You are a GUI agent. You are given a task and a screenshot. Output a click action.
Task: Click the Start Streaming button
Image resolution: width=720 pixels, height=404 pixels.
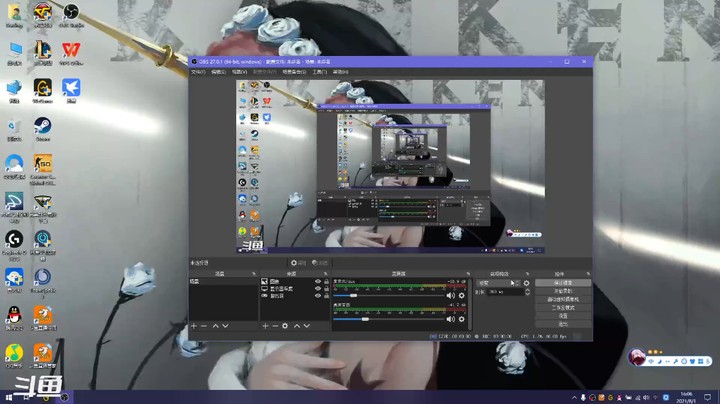tap(563, 283)
